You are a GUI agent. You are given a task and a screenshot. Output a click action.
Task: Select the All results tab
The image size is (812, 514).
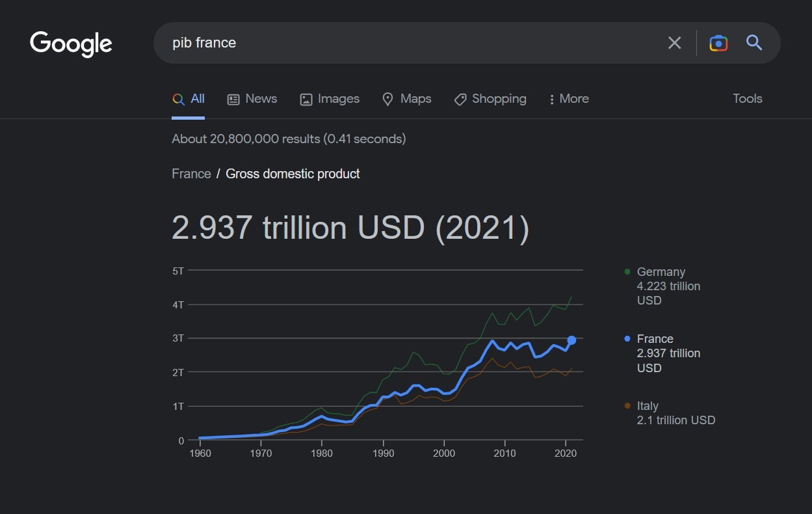click(189, 99)
